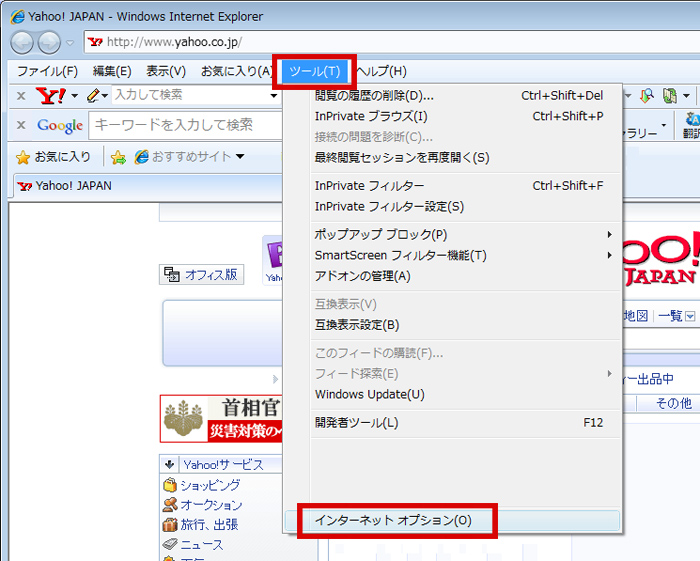The height and width of the screenshot is (561, 700).
Task: Open InPrivate フィルター設定(S)
Action: pyautogui.click(x=453, y=207)
